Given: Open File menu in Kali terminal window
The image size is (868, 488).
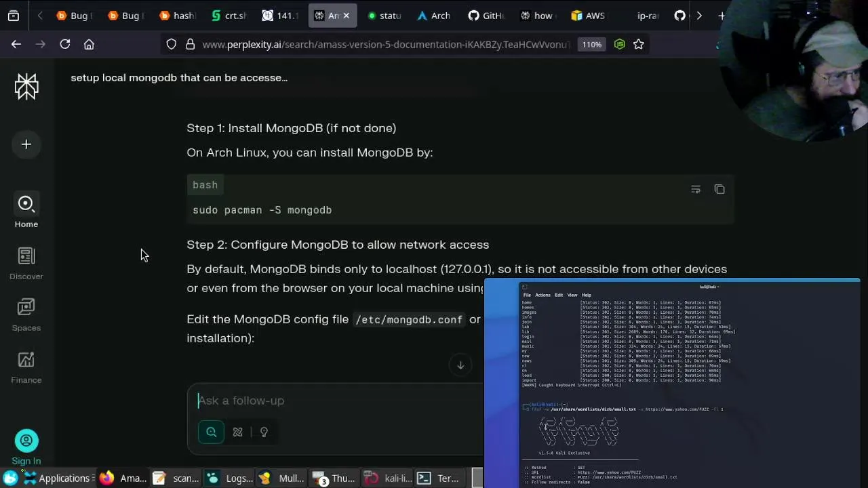Looking at the screenshot, I should (x=527, y=295).
